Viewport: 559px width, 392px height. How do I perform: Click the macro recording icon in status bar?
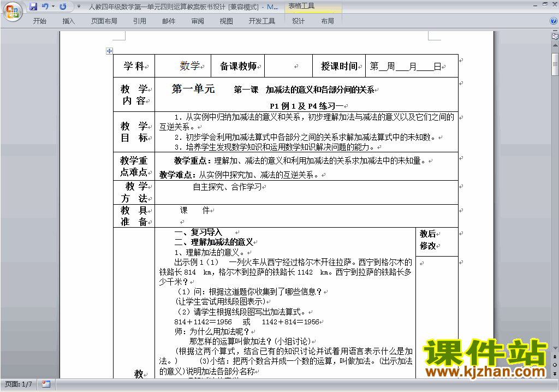click(x=46, y=384)
